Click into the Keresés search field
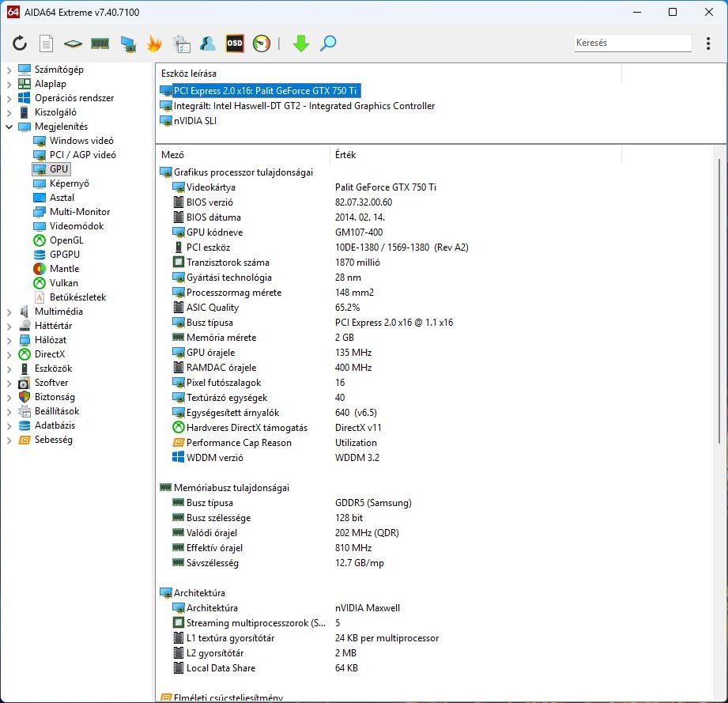The width and height of the screenshot is (728, 703). click(x=633, y=43)
